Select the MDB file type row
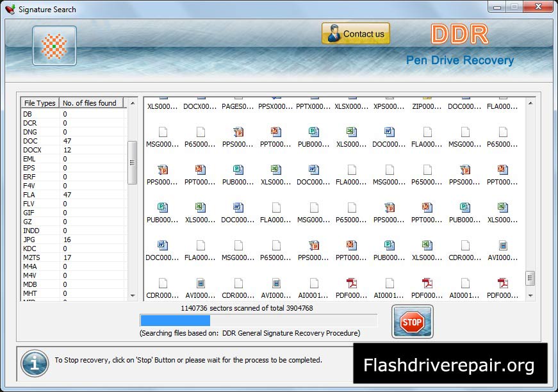This screenshot has height=392, width=558. pos(74,284)
